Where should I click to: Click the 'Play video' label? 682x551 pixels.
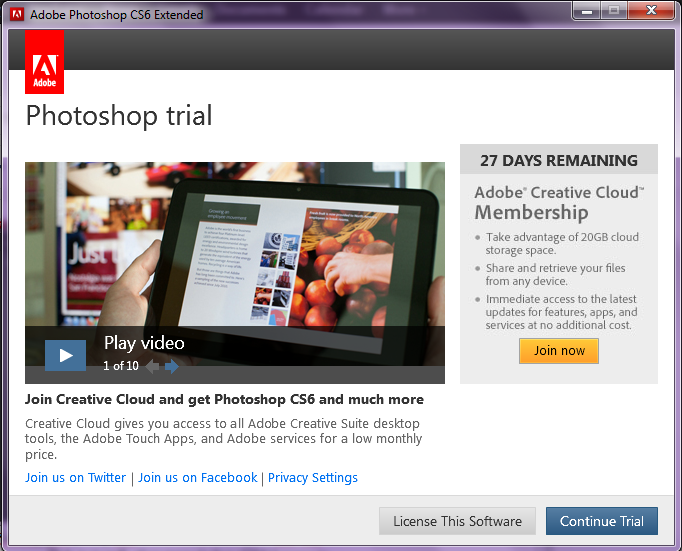(144, 343)
